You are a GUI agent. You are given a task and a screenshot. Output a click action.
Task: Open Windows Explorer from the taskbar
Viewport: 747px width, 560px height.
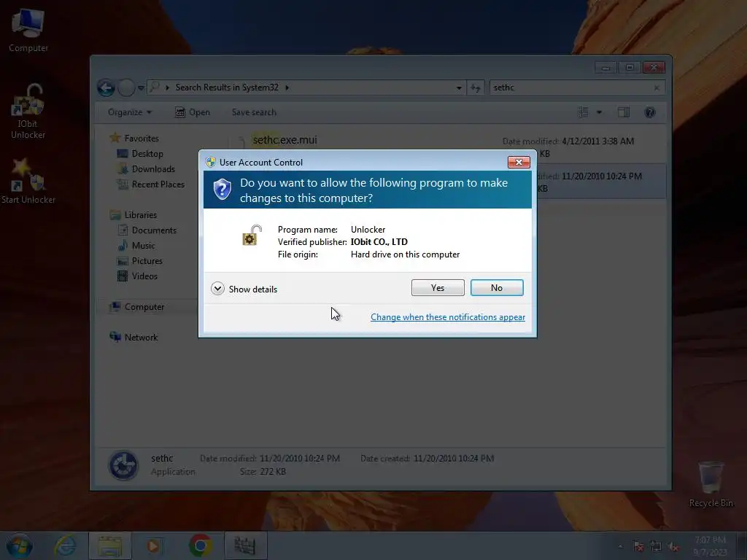pos(110,545)
